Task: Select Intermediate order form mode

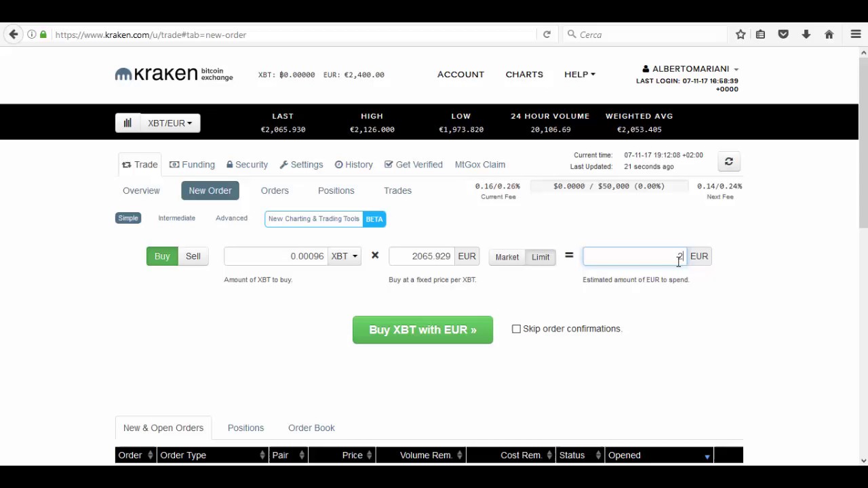Action: [176, 218]
